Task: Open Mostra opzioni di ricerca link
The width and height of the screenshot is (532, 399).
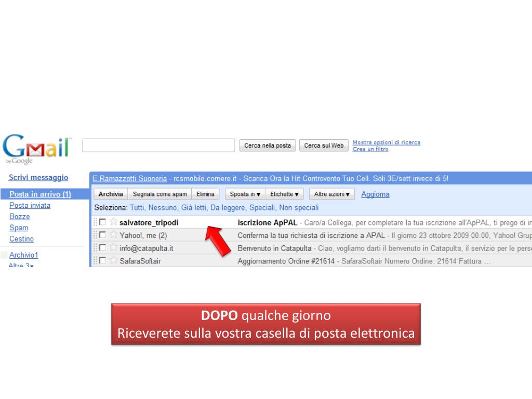Action: pyautogui.click(x=387, y=142)
